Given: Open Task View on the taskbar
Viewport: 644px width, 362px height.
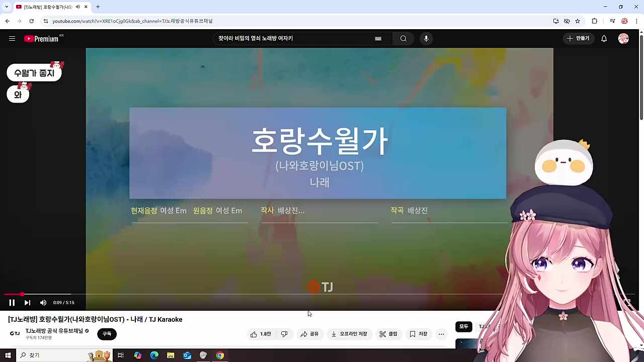Looking at the screenshot, I should click(x=121, y=355).
